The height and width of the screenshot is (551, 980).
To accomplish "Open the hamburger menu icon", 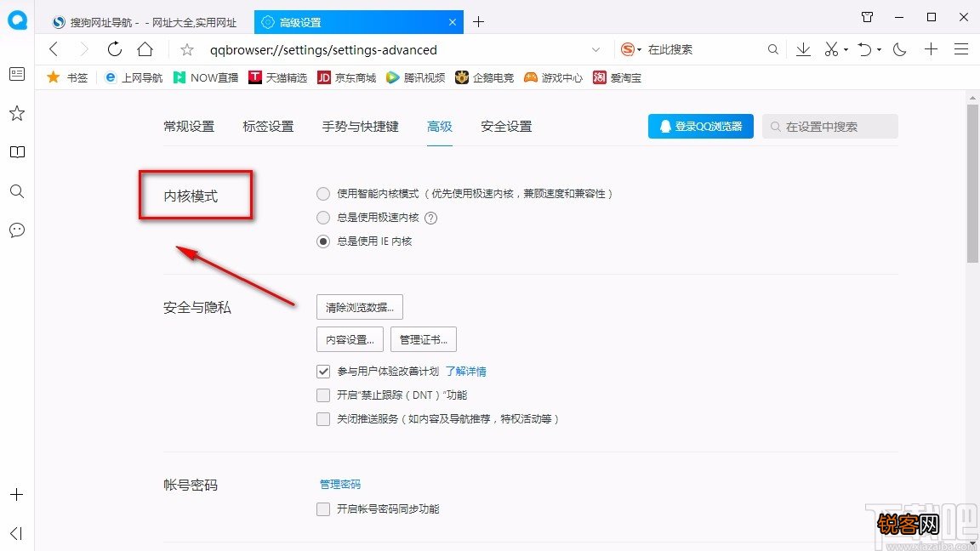I will pos(961,49).
